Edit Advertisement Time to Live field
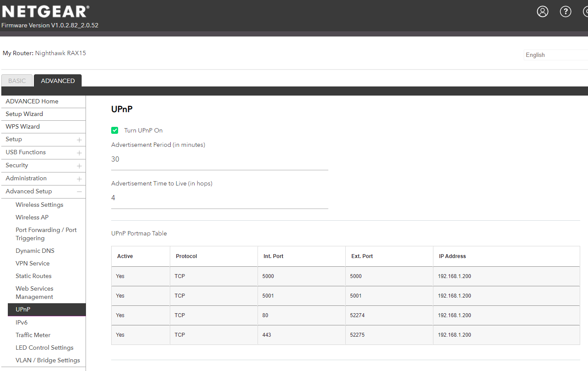 point(219,198)
